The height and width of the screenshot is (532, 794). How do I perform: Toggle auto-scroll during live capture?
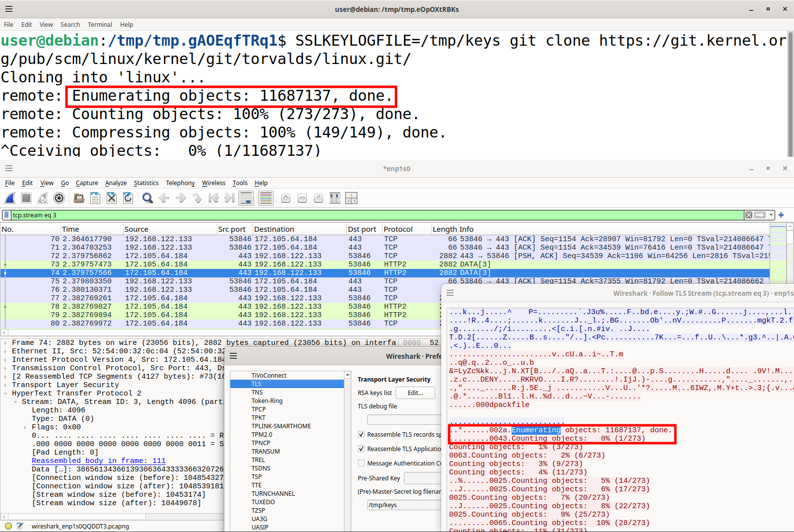click(x=246, y=199)
